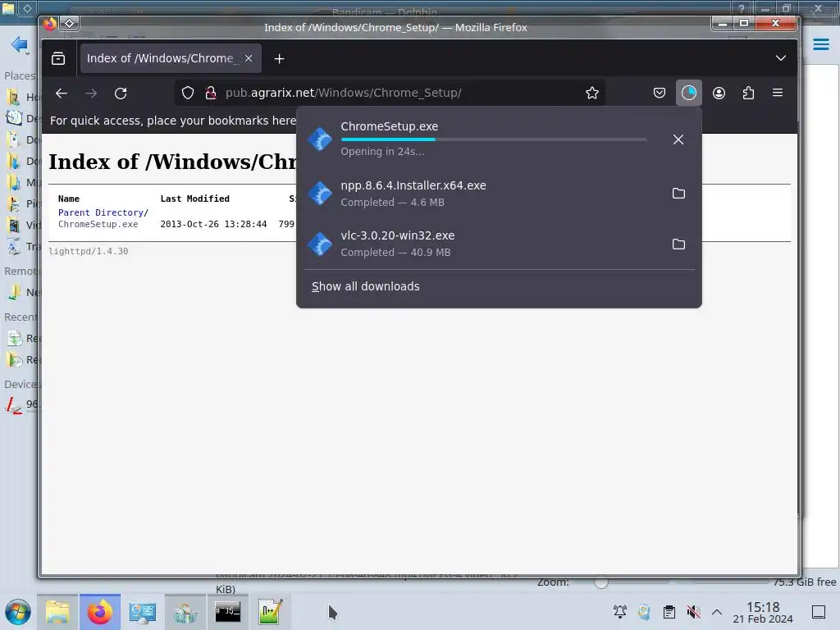Open tracking protection shield icon
This screenshot has height=630, width=840.
[x=188, y=94]
